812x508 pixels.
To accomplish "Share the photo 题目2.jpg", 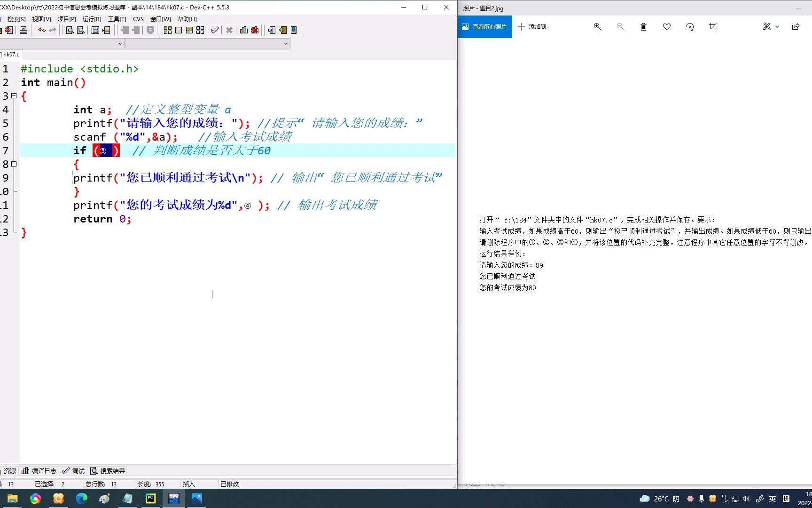I will point(795,27).
